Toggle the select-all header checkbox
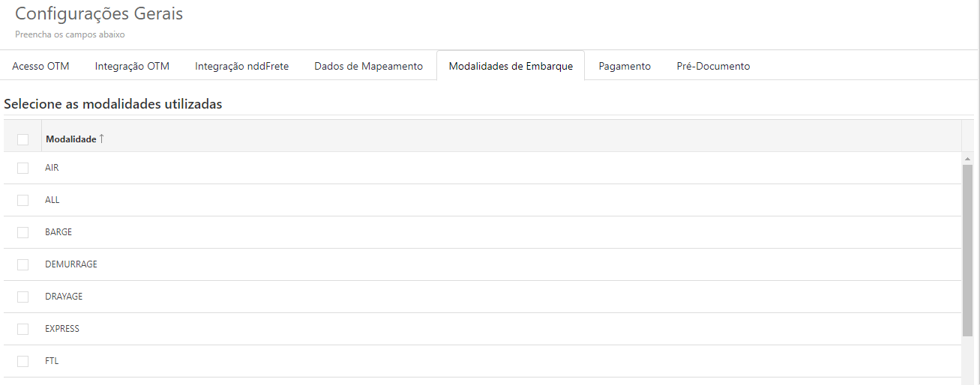980x385 pixels. (x=22, y=139)
